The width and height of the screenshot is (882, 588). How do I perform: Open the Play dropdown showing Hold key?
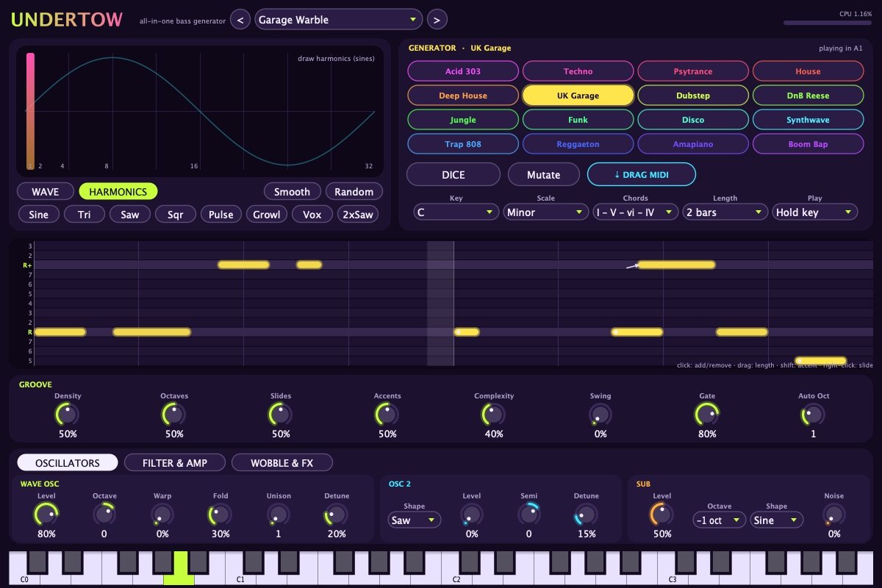(815, 212)
